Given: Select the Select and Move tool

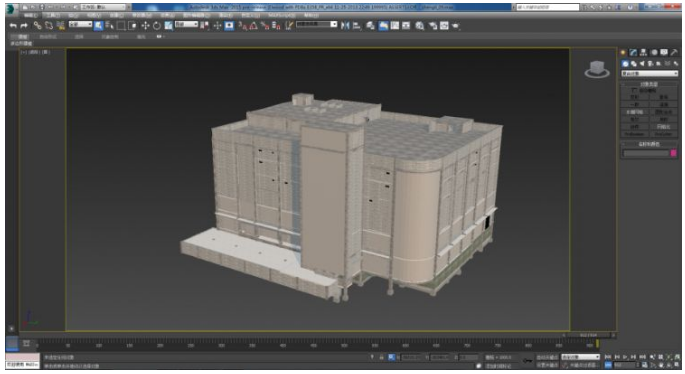Looking at the screenshot, I should [145, 26].
